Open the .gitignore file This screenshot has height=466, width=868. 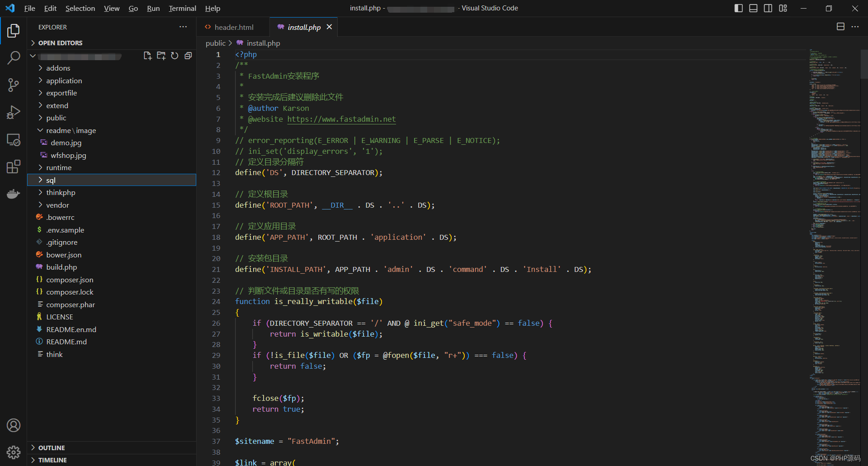(112, 242)
